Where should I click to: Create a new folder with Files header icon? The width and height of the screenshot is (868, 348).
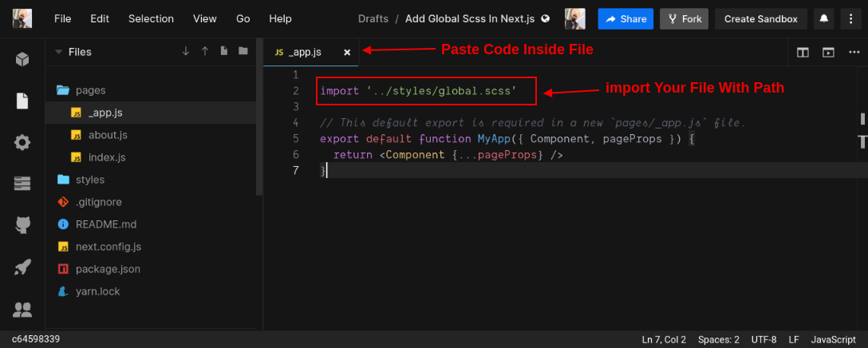tap(243, 51)
